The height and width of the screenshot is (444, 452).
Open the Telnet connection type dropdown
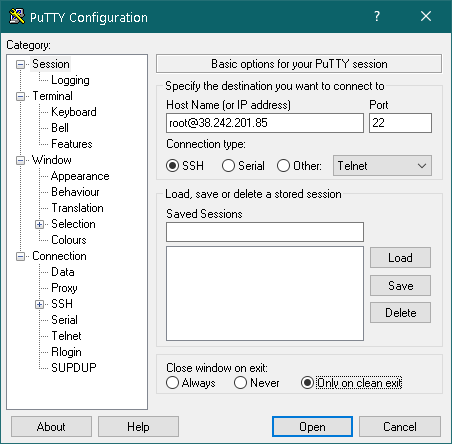pyautogui.click(x=382, y=166)
